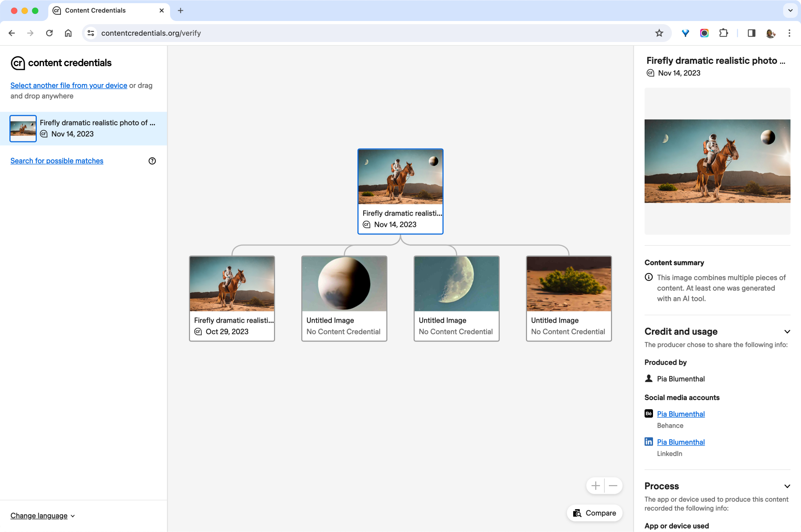Screen dimensions: 801x532
Task: Zoom in with the plus button
Action: (596, 486)
